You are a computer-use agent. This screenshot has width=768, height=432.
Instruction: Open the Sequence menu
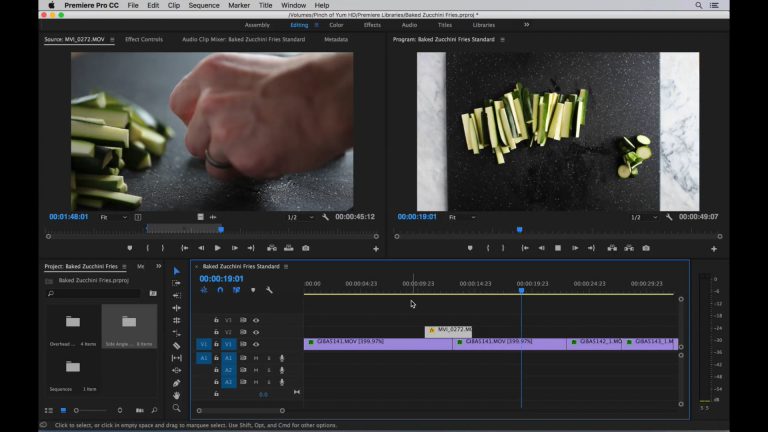tap(204, 5)
